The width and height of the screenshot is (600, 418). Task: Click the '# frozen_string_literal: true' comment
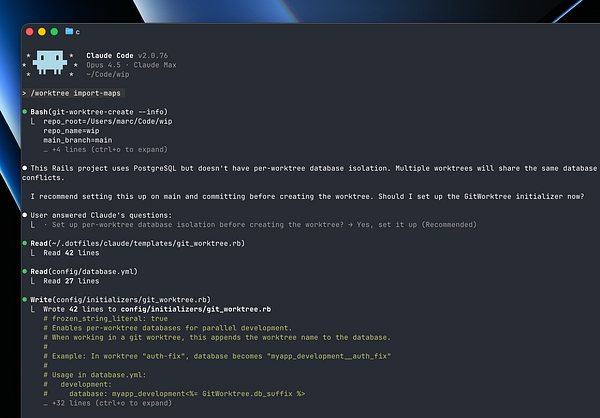(x=106, y=318)
